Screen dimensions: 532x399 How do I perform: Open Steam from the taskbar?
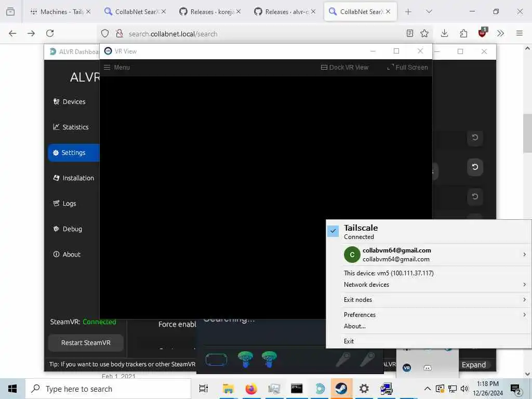[x=341, y=389]
